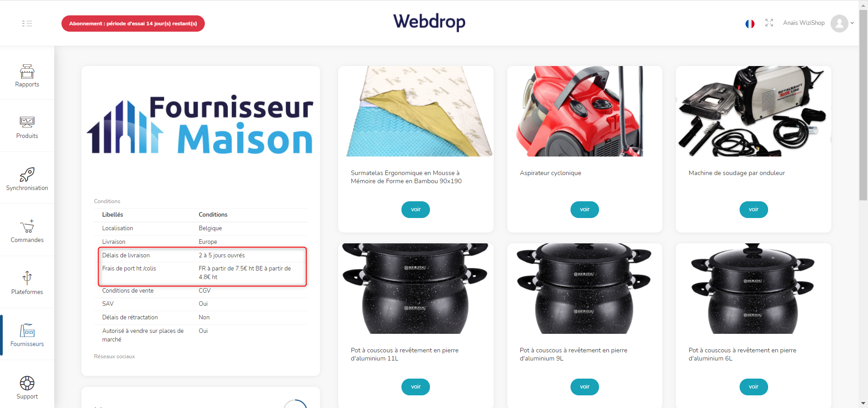The width and height of the screenshot is (868, 408).
Task: Open the Fournisseurs sidebar icon
Action: pos(27,330)
